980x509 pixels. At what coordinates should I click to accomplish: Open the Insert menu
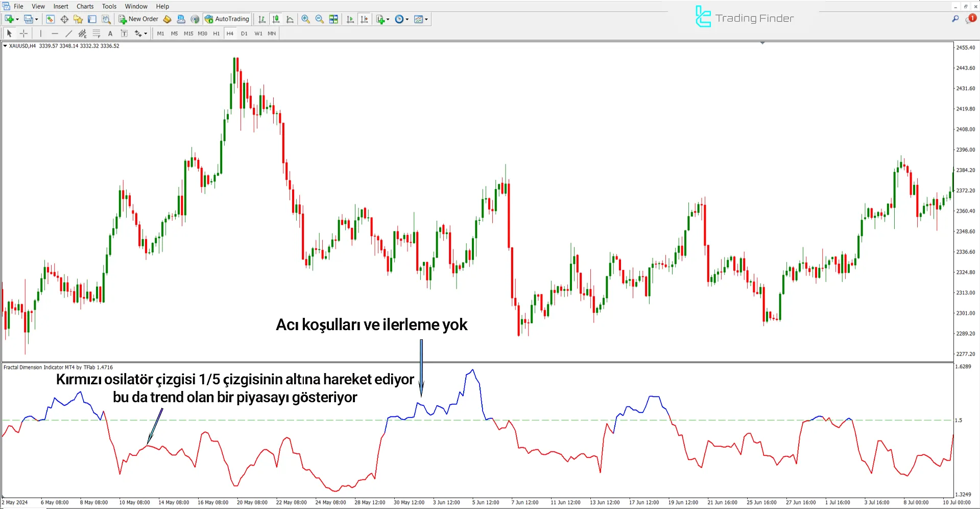(61, 6)
